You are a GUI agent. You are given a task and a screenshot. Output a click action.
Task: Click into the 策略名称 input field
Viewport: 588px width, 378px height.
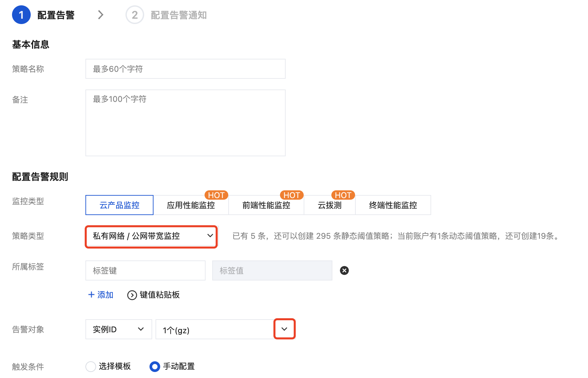[186, 69]
